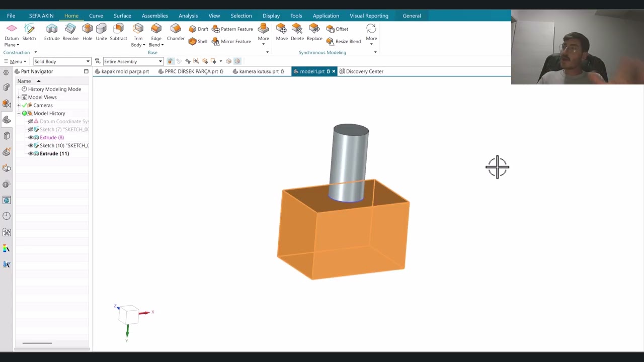Open the SEFA AKIN tab
Image resolution: width=644 pixels, height=362 pixels.
pyautogui.click(x=41, y=16)
